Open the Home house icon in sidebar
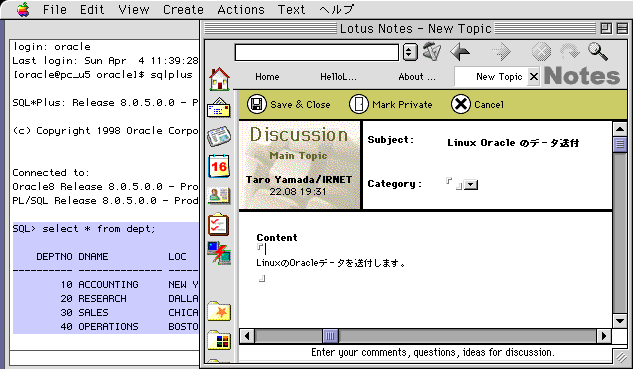The height and width of the screenshot is (369, 633). tap(219, 79)
